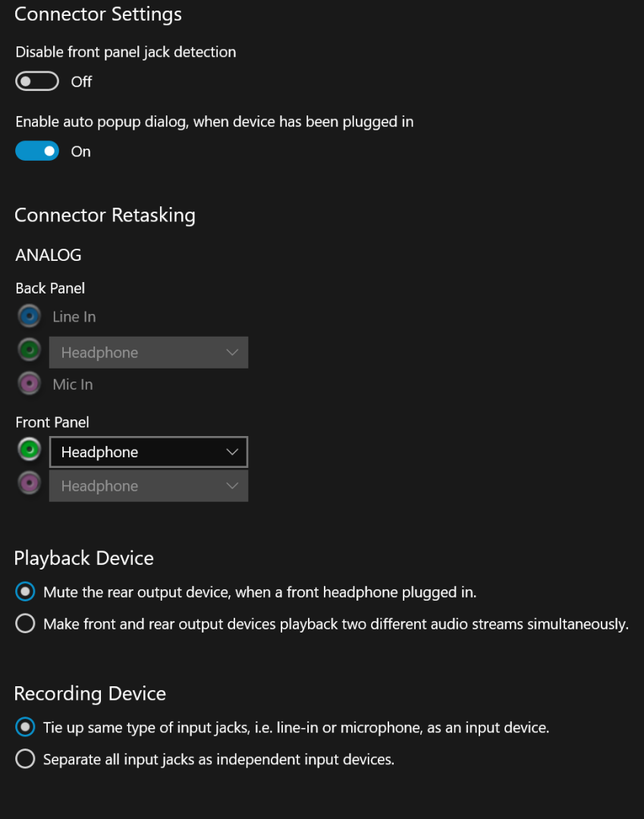Click the Connector Settings heading
This screenshot has width=644, height=819.
(99, 14)
